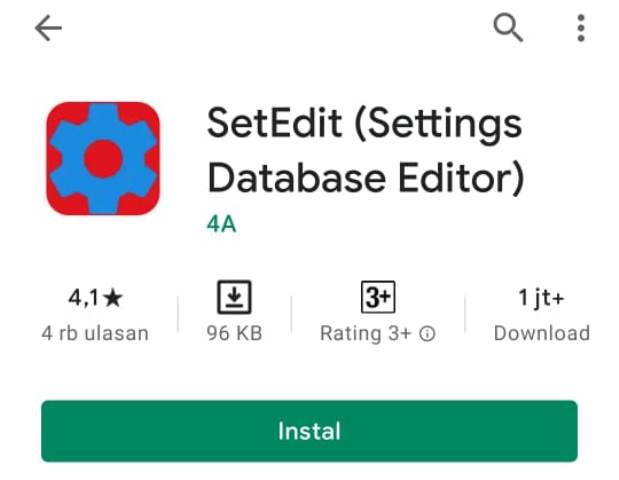Open search with the magnifier icon
Image resolution: width=619 pixels, height=480 pixels.
508,28
